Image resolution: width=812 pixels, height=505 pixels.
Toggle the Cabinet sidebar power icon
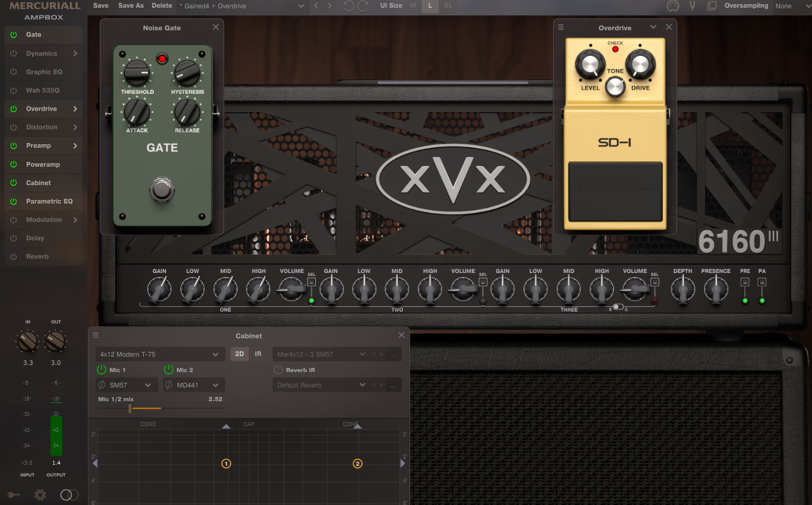pos(13,183)
